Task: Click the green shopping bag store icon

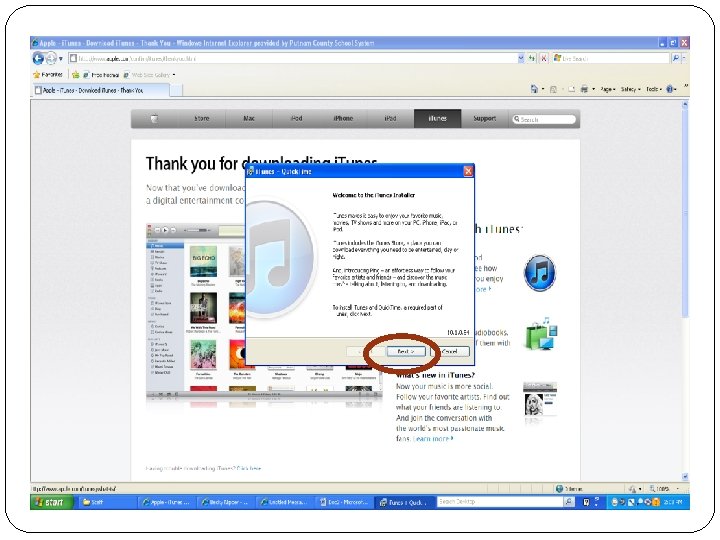Action: tap(542, 334)
